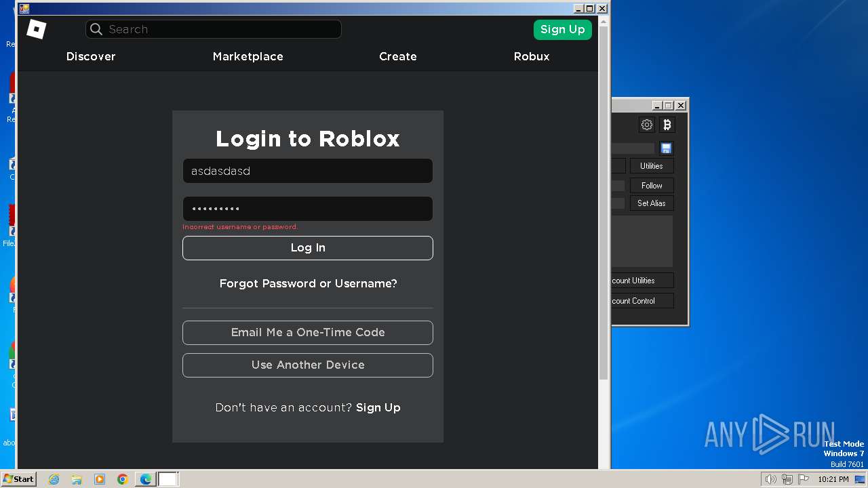Screen dimensions: 868x488
Task: Click the password field
Action: click(x=308, y=209)
